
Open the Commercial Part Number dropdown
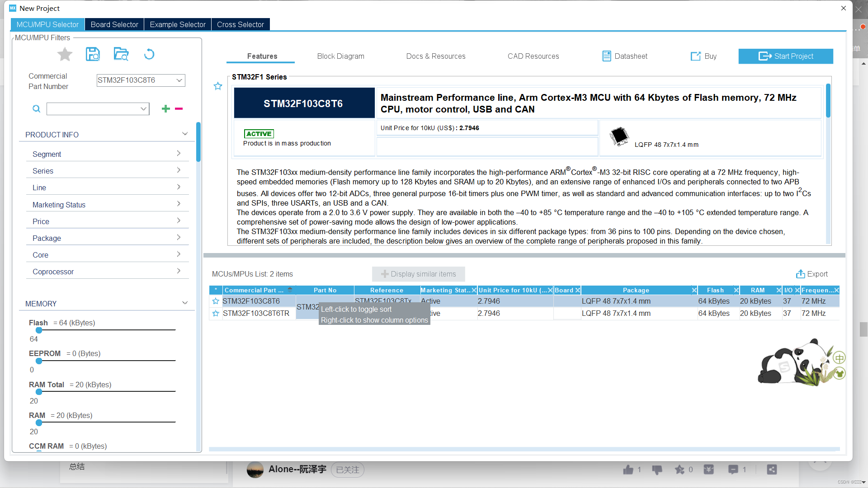coord(179,80)
